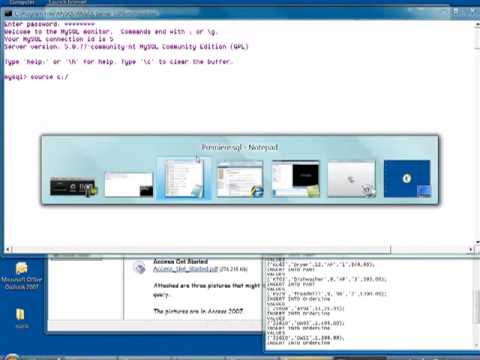Select the folder icon below Outlook on desktop
Screen dimensions: 480x360
[x=21, y=318]
